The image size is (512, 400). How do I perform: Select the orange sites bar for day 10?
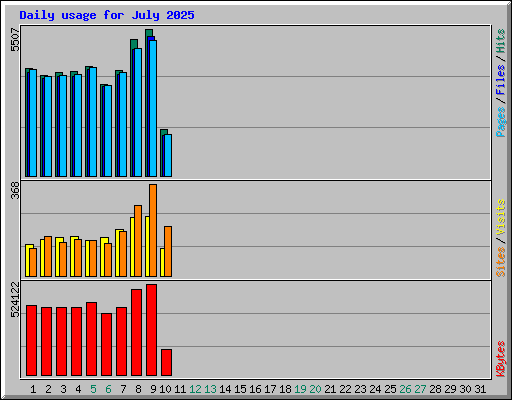point(168,251)
